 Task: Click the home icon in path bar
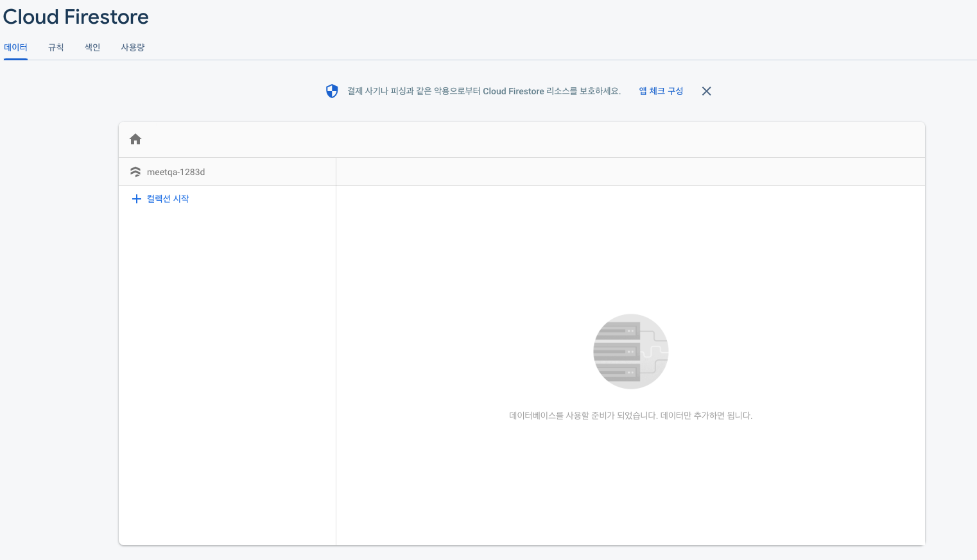coord(135,139)
